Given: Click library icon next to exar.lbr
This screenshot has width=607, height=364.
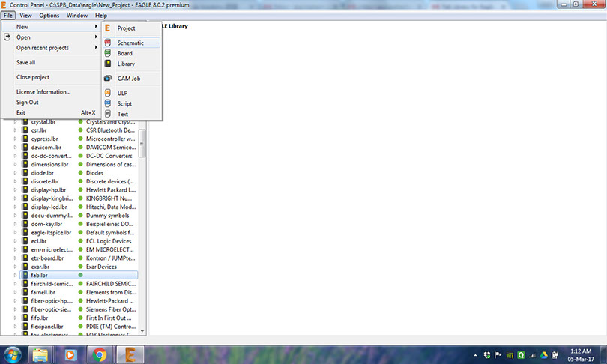Looking at the screenshot, I should [x=25, y=267].
